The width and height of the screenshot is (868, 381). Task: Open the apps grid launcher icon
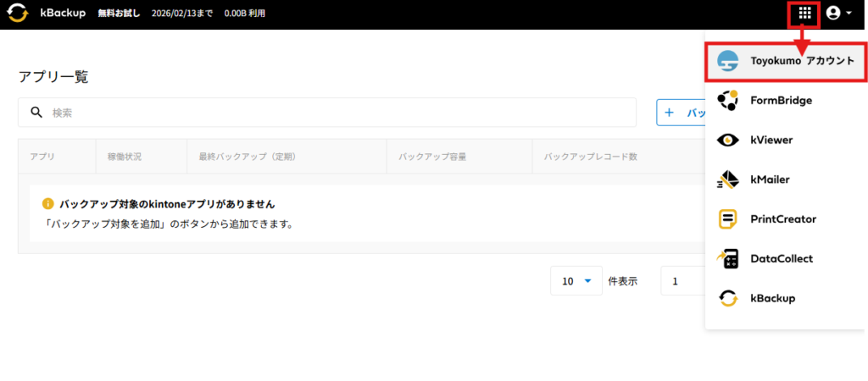(804, 14)
